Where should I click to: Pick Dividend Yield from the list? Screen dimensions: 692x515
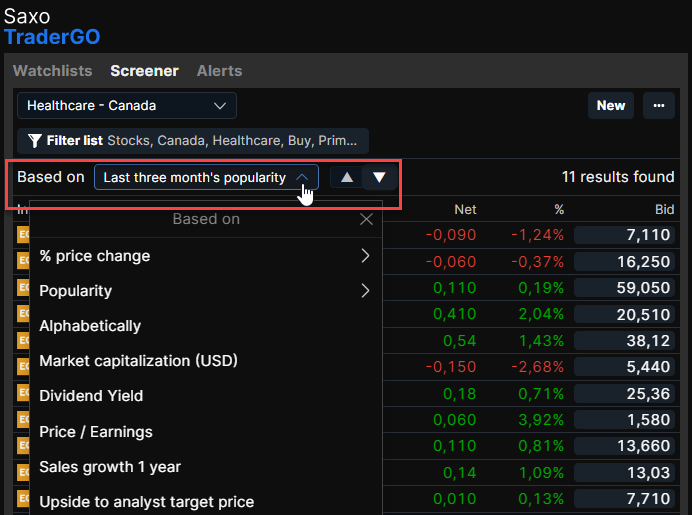coord(91,396)
